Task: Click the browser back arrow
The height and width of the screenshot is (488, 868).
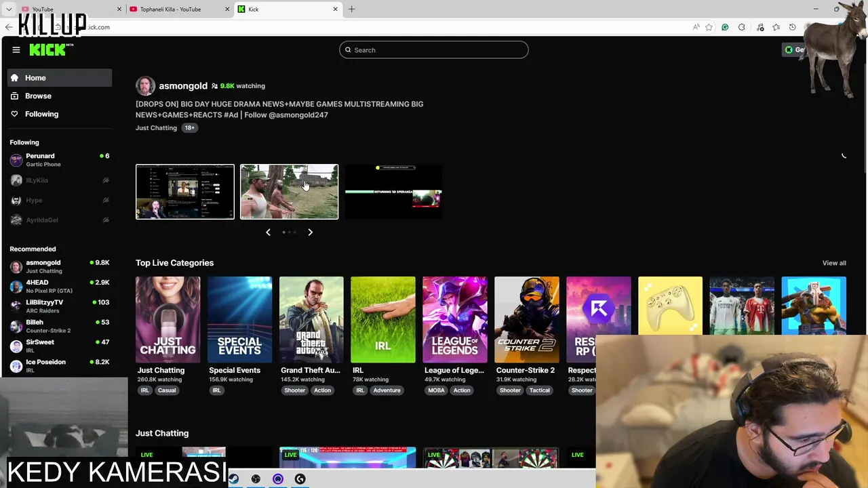Action: (x=8, y=27)
